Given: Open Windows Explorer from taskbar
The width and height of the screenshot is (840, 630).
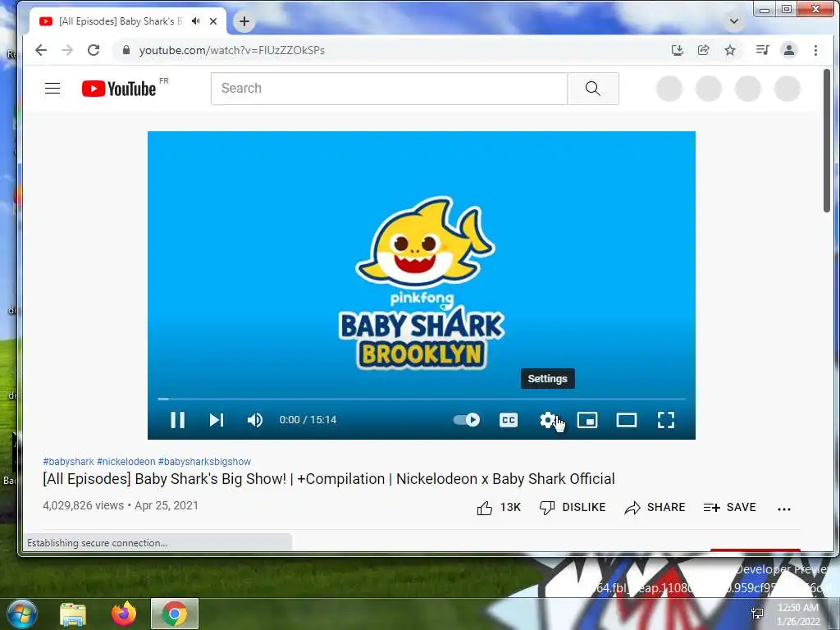Looking at the screenshot, I should [x=73, y=614].
